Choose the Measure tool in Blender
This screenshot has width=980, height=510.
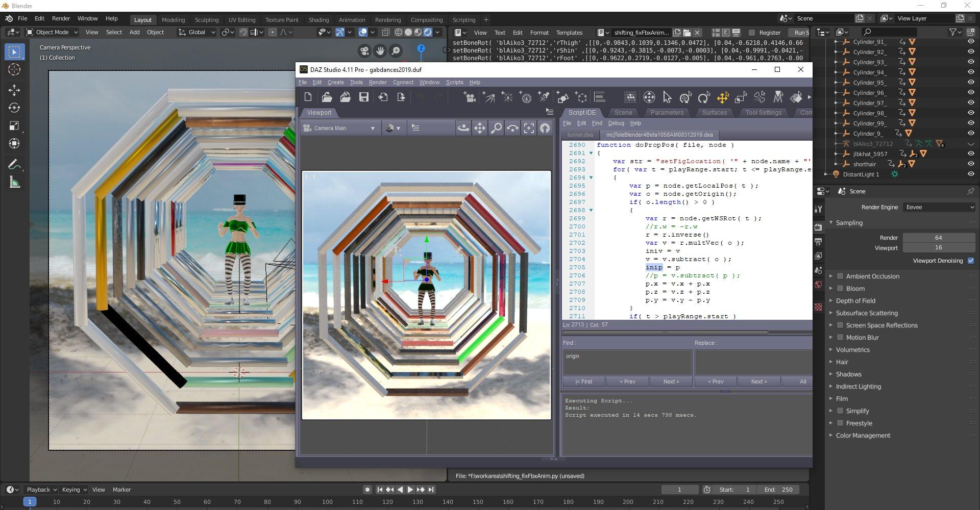(x=14, y=182)
